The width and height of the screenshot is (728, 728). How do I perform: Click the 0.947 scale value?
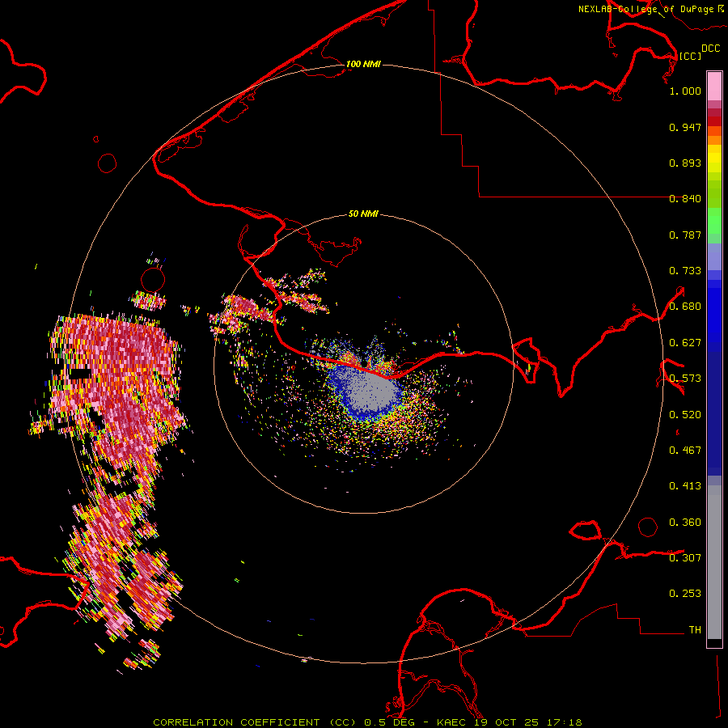(685, 127)
